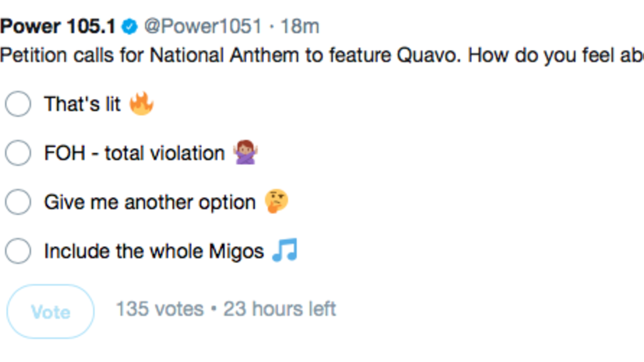Click the no-gesture person emoji
The height and width of the screenshot is (362, 644).
tap(245, 153)
